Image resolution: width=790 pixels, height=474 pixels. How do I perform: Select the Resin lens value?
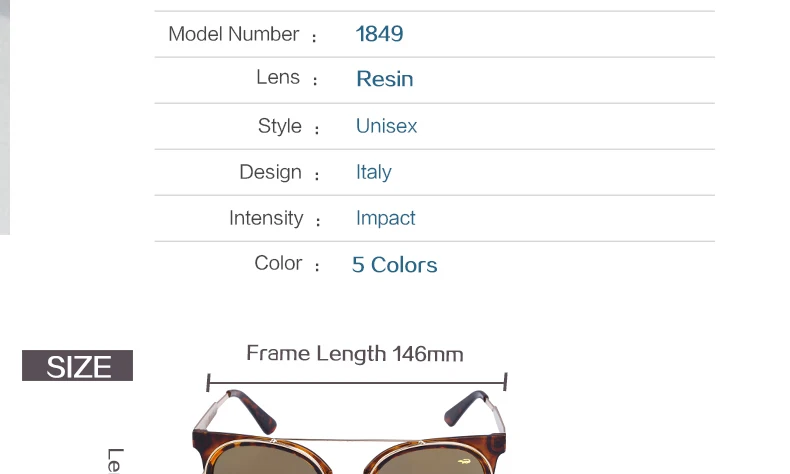385,79
